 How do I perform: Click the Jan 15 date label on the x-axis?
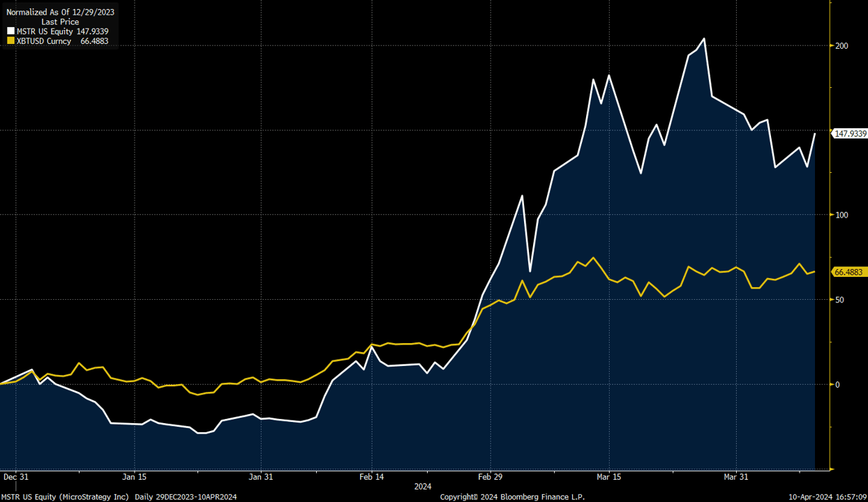(135, 477)
